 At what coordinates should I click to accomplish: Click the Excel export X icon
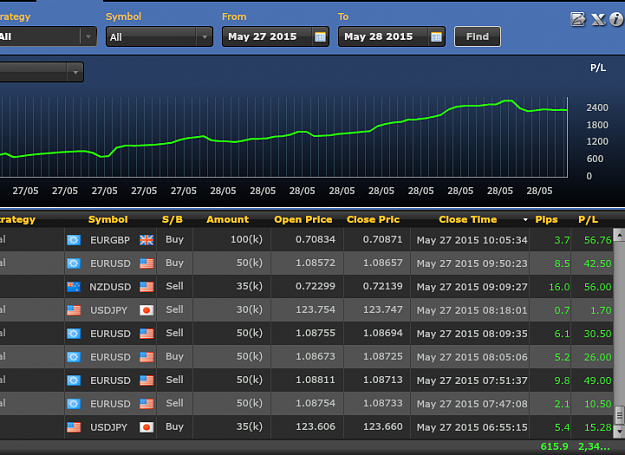pos(598,19)
